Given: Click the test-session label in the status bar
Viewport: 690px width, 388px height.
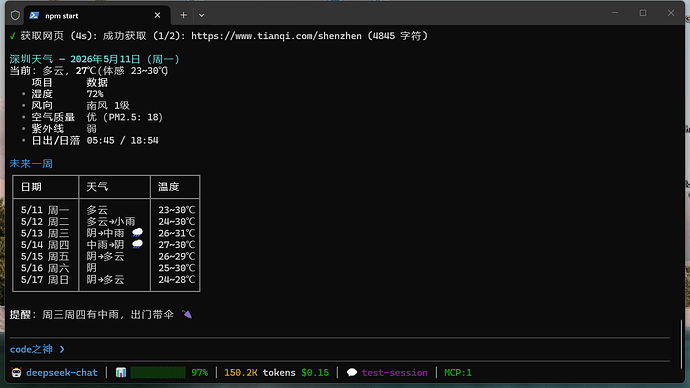Looking at the screenshot, I should [x=394, y=373].
